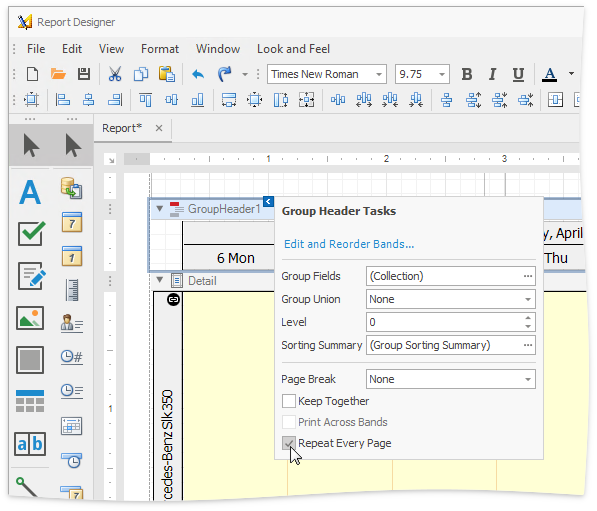Undo the last action

(x=198, y=74)
